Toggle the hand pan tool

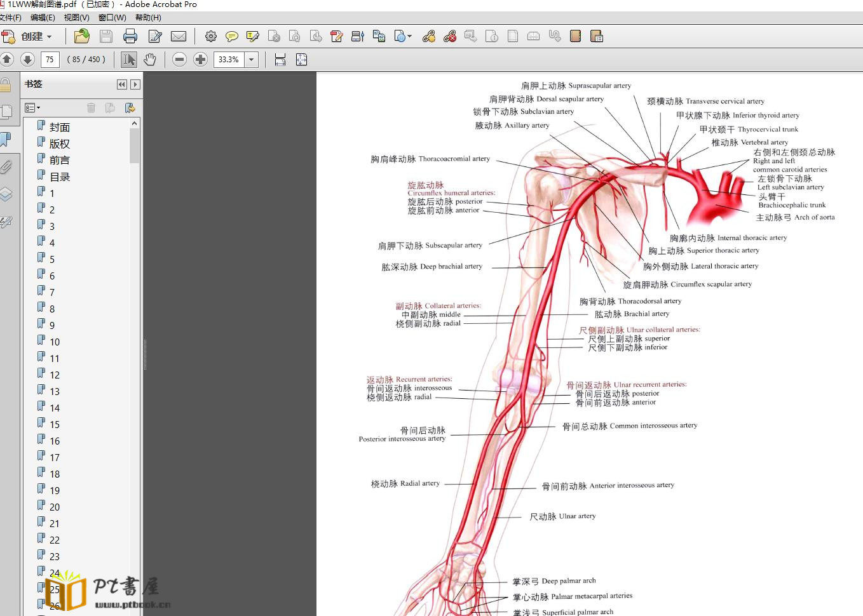pos(150,60)
